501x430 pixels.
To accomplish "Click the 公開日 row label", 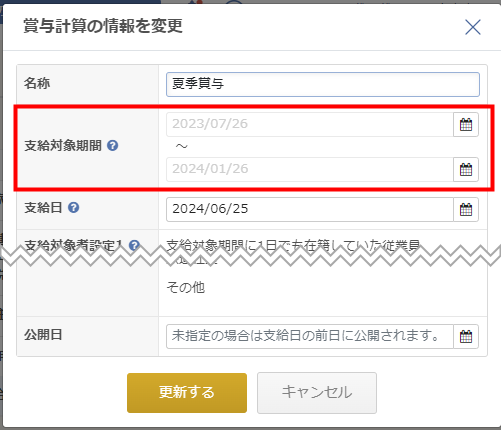I will click(43, 335).
